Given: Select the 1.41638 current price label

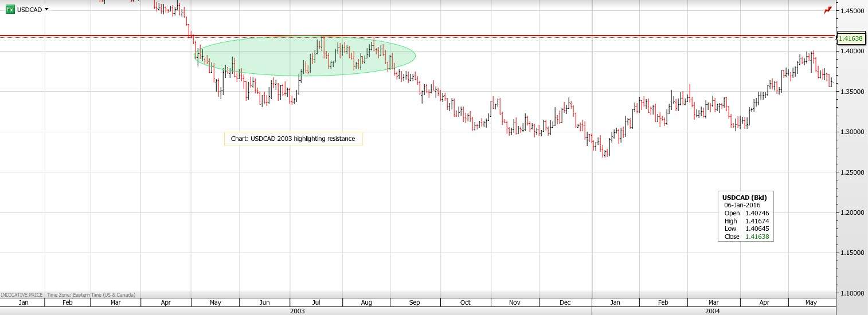Looking at the screenshot, I should point(851,39).
